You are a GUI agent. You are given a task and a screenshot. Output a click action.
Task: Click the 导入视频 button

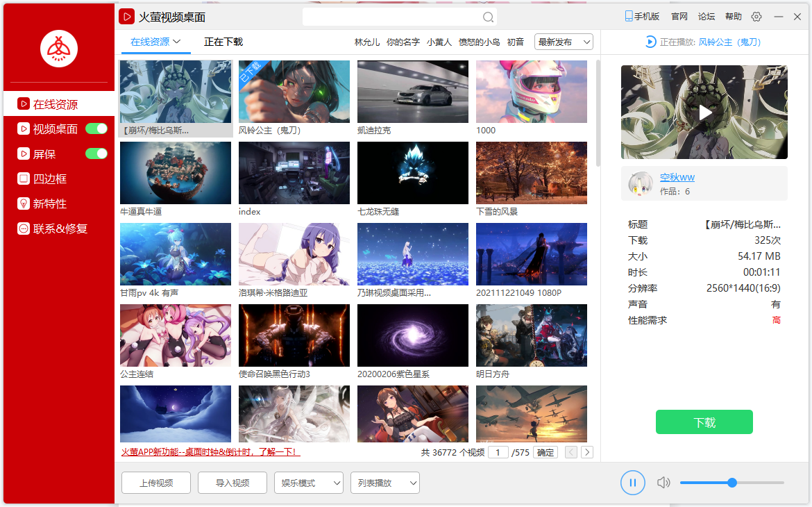pyautogui.click(x=232, y=483)
